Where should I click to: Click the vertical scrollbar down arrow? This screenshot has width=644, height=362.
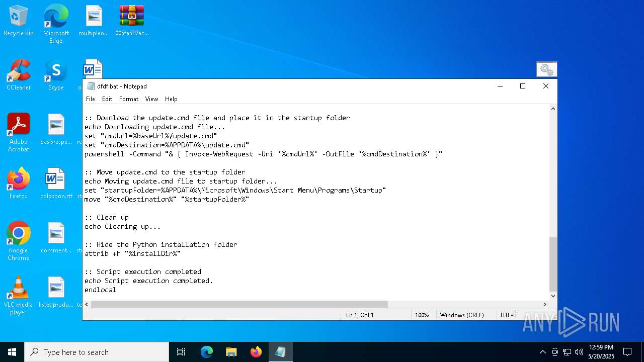tap(553, 296)
